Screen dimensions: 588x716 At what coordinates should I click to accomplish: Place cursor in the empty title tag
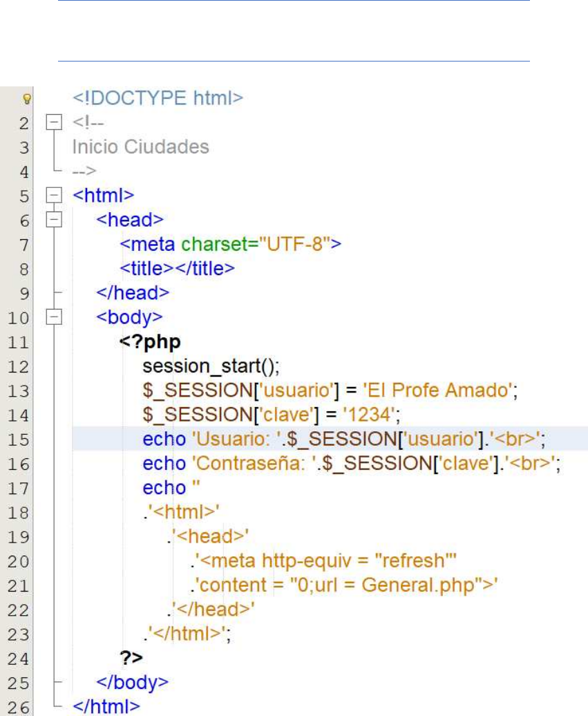(x=178, y=268)
